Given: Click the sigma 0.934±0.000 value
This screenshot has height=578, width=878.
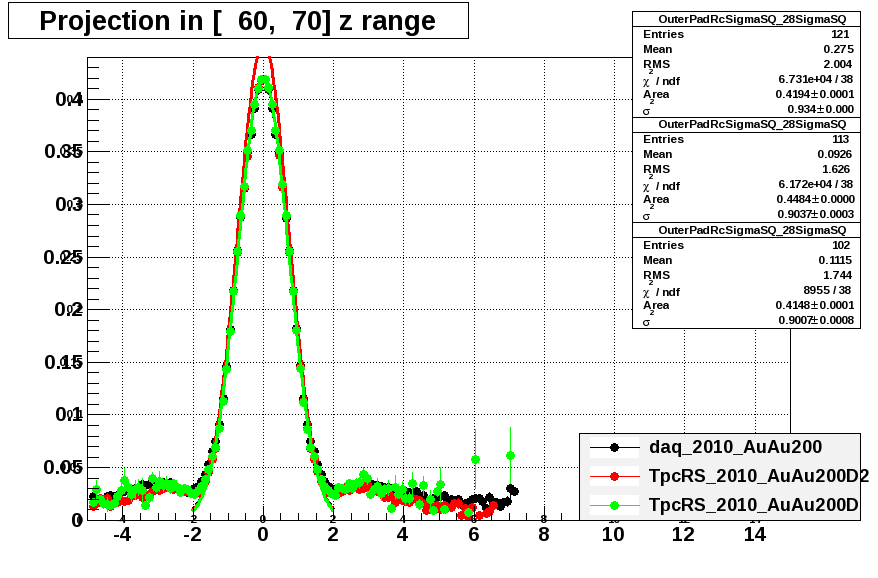Looking at the screenshot, I should coord(820,109).
